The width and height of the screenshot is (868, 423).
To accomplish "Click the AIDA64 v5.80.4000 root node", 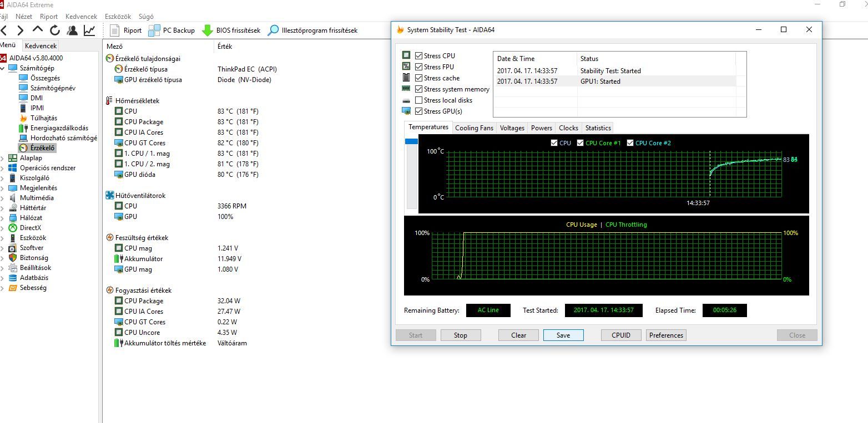I will [x=36, y=58].
